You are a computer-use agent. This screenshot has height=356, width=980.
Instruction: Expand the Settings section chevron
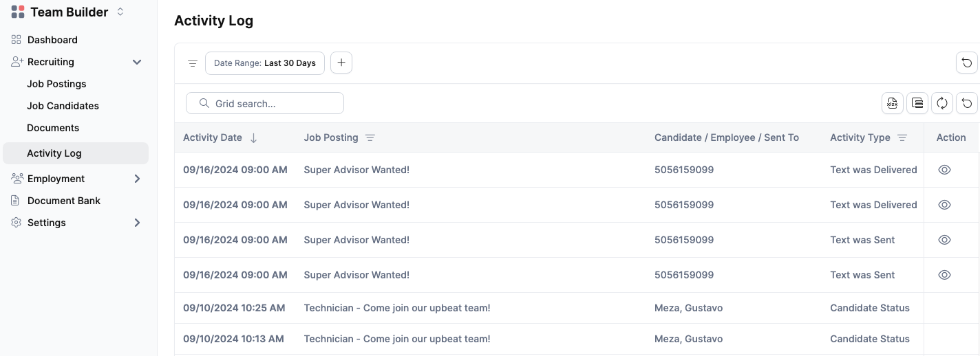[137, 223]
